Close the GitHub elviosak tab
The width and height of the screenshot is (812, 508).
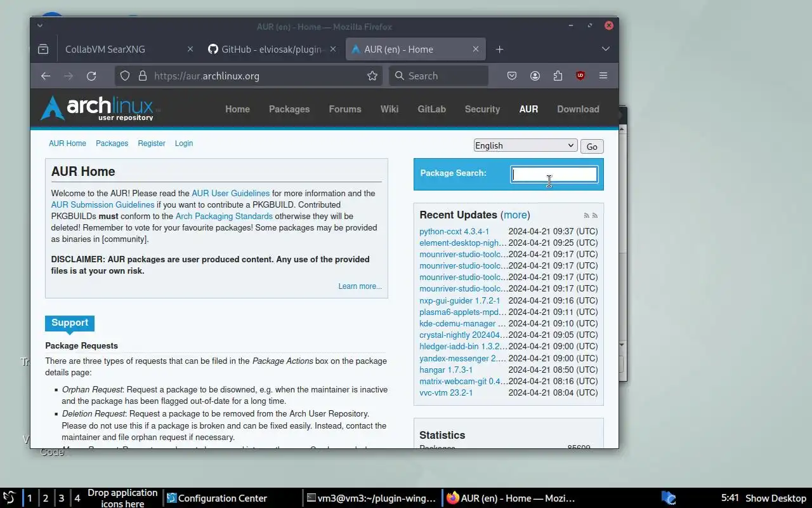pyautogui.click(x=332, y=49)
